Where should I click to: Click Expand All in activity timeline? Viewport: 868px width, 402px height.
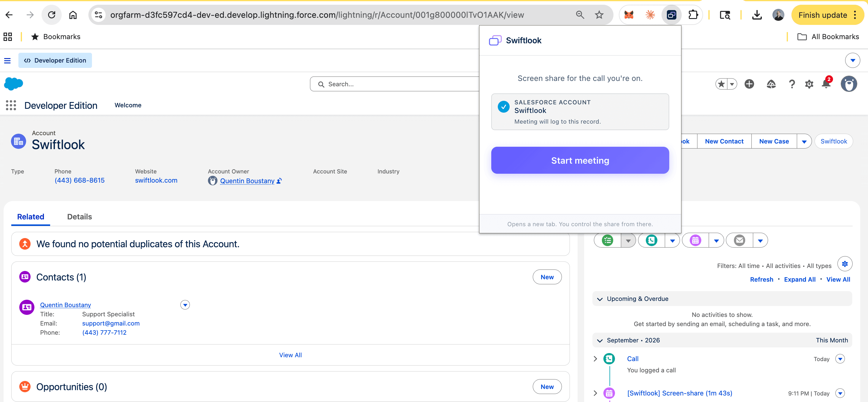(799, 280)
